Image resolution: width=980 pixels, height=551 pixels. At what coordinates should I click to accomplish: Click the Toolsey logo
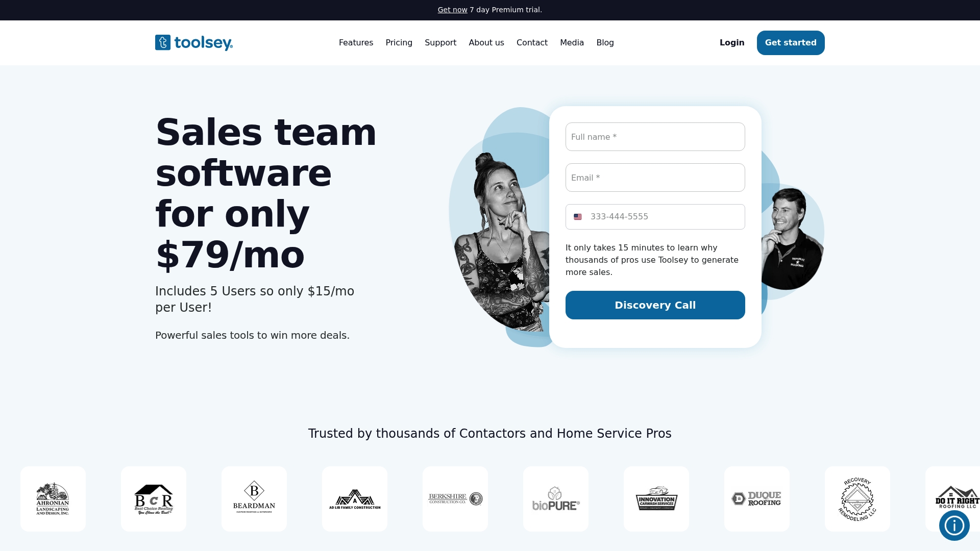tap(194, 43)
